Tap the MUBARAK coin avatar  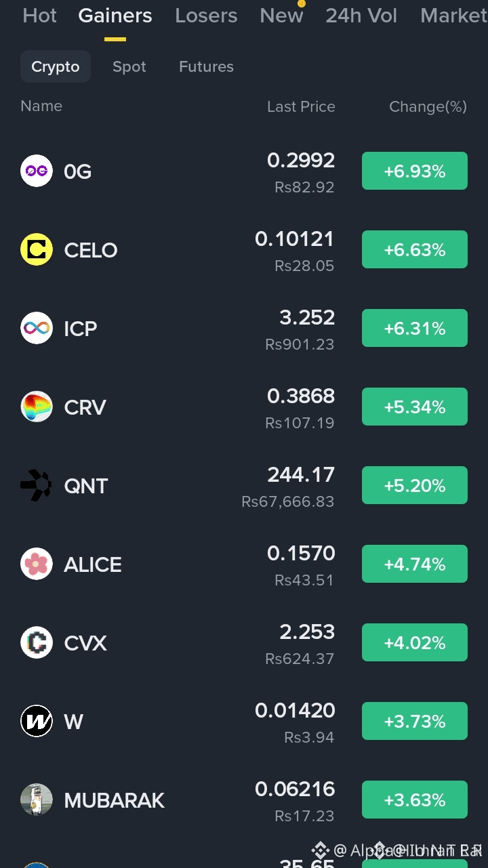point(37,800)
